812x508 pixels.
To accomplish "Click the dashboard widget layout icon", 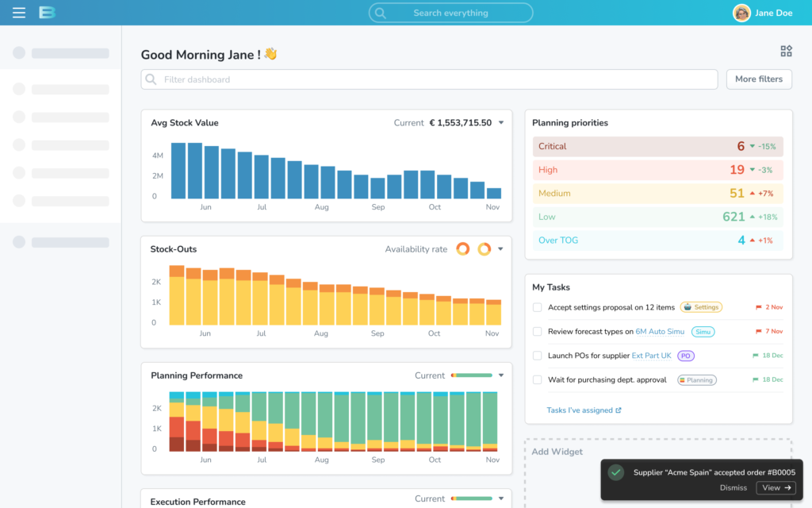I will [786, 52].
